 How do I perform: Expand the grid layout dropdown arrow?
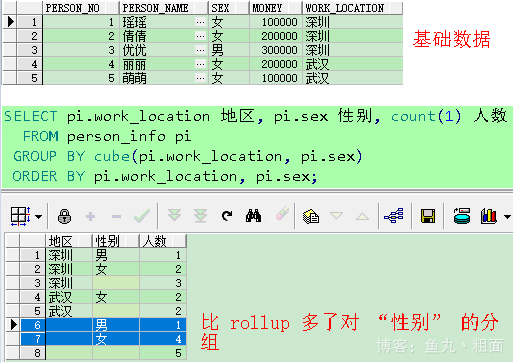(39, 217)
